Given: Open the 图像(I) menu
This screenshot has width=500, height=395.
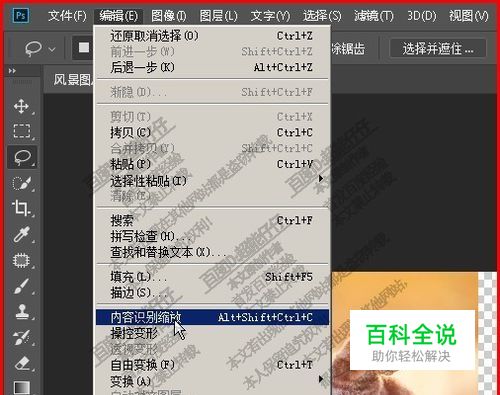Looking at the screenshot, I should [x=169, y=16].
